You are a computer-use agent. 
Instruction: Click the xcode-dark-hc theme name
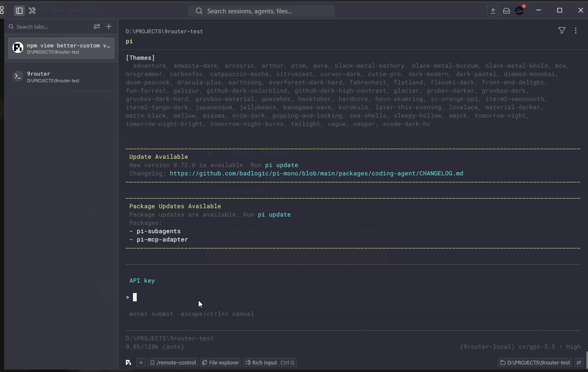tap(406, 124)
